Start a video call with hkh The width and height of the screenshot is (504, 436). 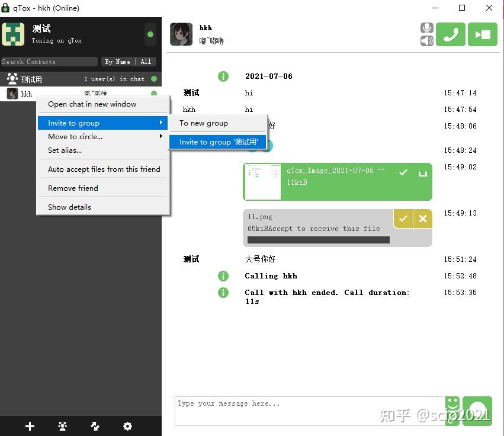pos(482,34)
